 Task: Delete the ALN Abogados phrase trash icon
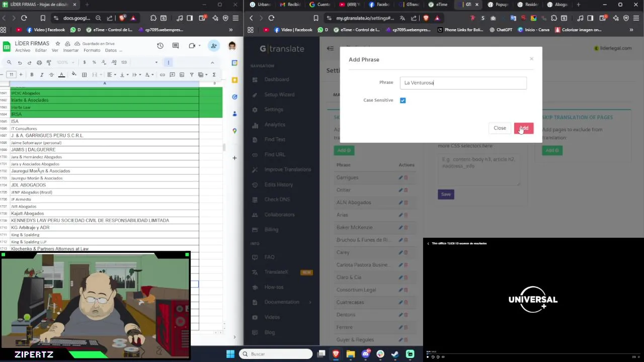coord(406,203)
